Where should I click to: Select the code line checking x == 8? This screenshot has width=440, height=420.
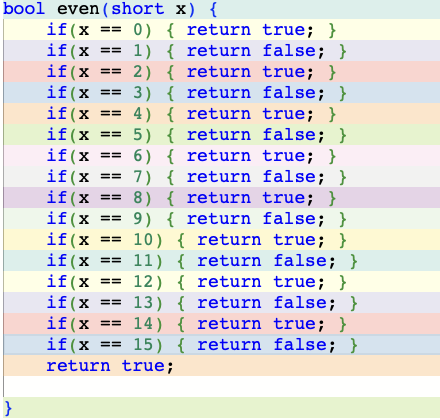[x=221, y=198]
